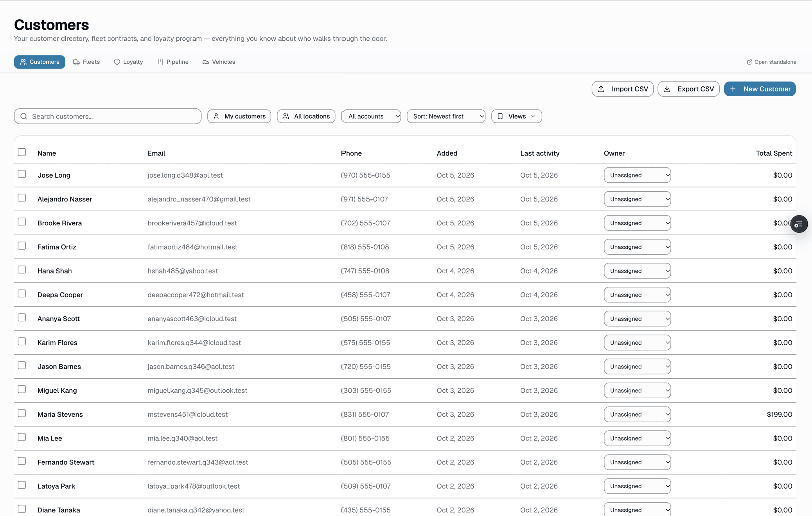Focus the Search customers field
The width and height of the screenshot is (812, 516).
click(108, 116)
